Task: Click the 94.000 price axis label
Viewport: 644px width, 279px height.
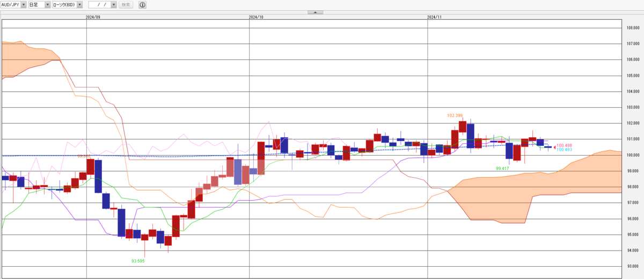Action: 634,251
